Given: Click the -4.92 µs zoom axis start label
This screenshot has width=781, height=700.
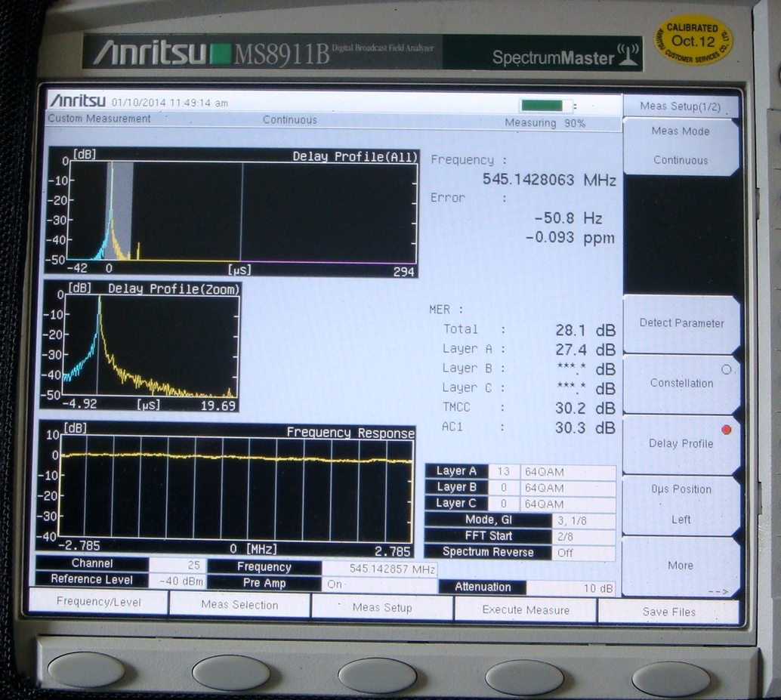Looking at the screenshot, I should 80,403.
